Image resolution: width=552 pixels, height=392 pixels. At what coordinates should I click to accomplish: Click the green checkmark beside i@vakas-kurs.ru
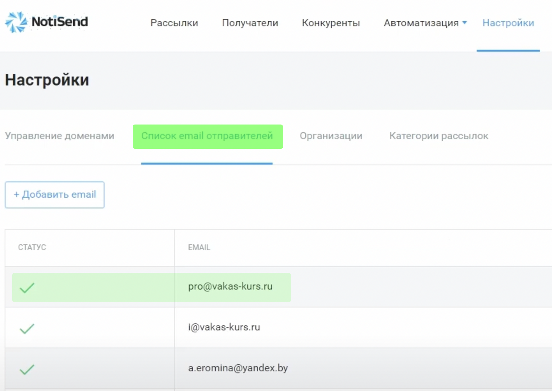(x=27, y=328)
